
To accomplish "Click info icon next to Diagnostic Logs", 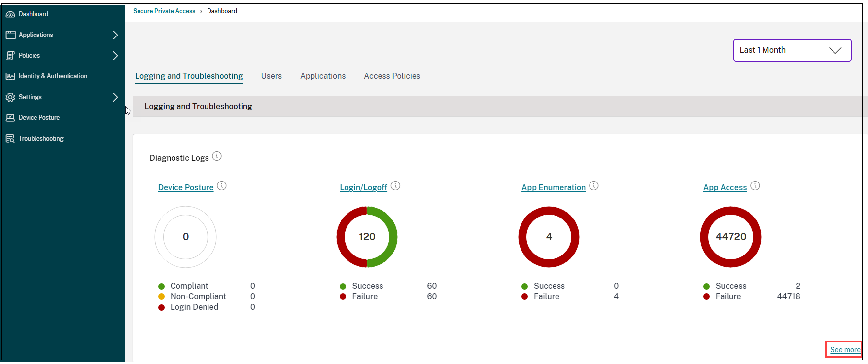I will 217,156.
